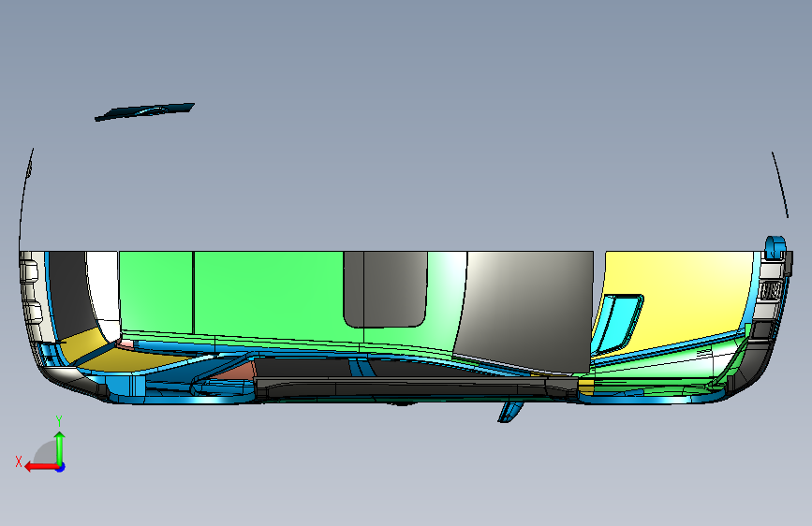
Task: Select the blue fin hanging below the model
Action: [x=510, y=412]
